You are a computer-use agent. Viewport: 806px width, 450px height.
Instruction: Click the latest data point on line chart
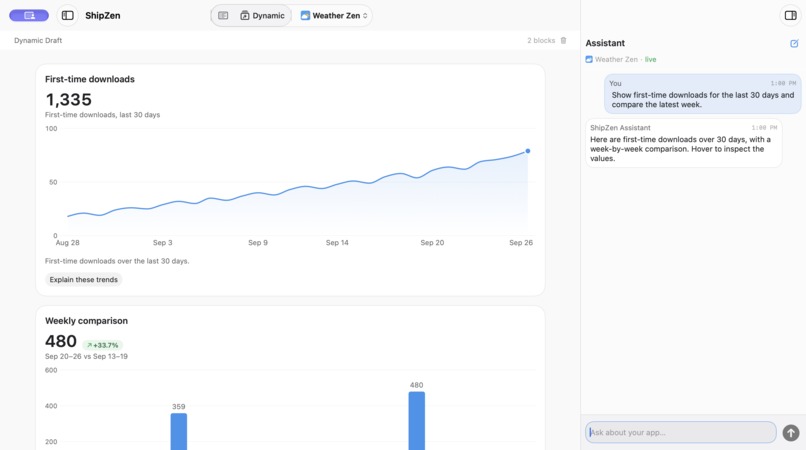(527, 151)
